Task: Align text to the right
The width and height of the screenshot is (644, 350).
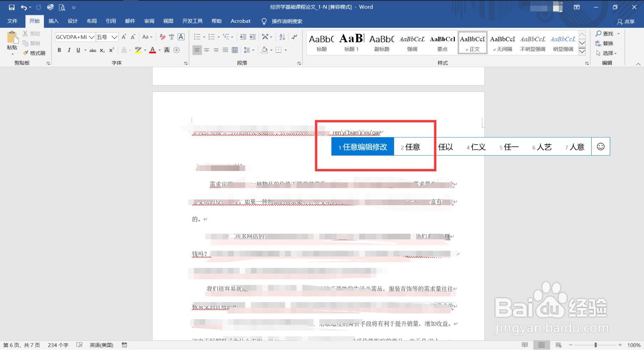Action: (216, 50)
